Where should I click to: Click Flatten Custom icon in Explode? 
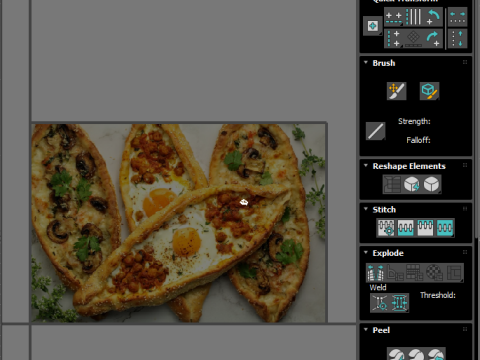(454, 273)
